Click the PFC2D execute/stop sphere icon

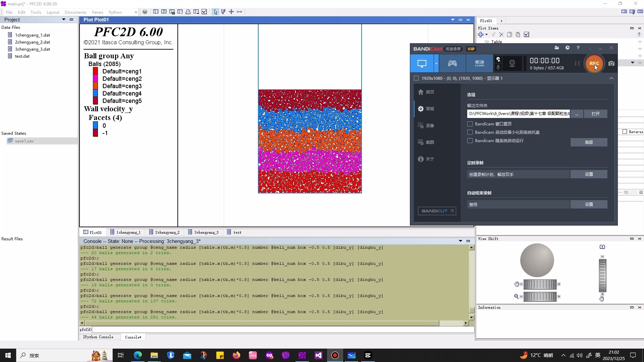[x=145, y=12]
